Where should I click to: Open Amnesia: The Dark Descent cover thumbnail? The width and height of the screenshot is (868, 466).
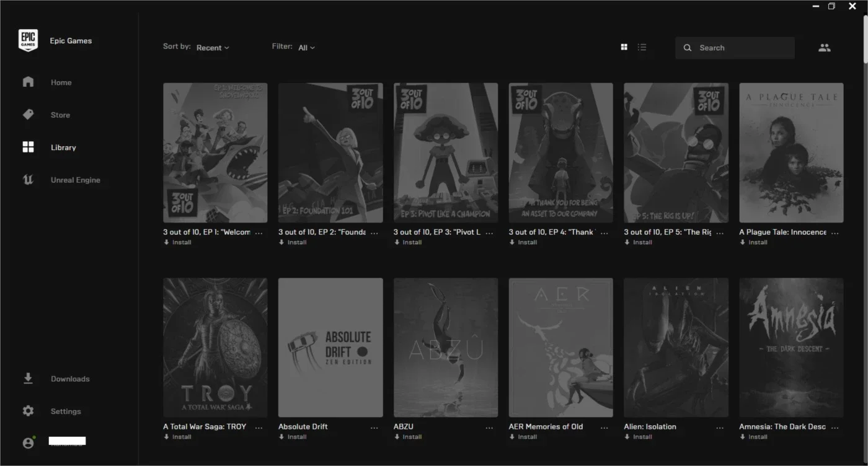point(791,347)
